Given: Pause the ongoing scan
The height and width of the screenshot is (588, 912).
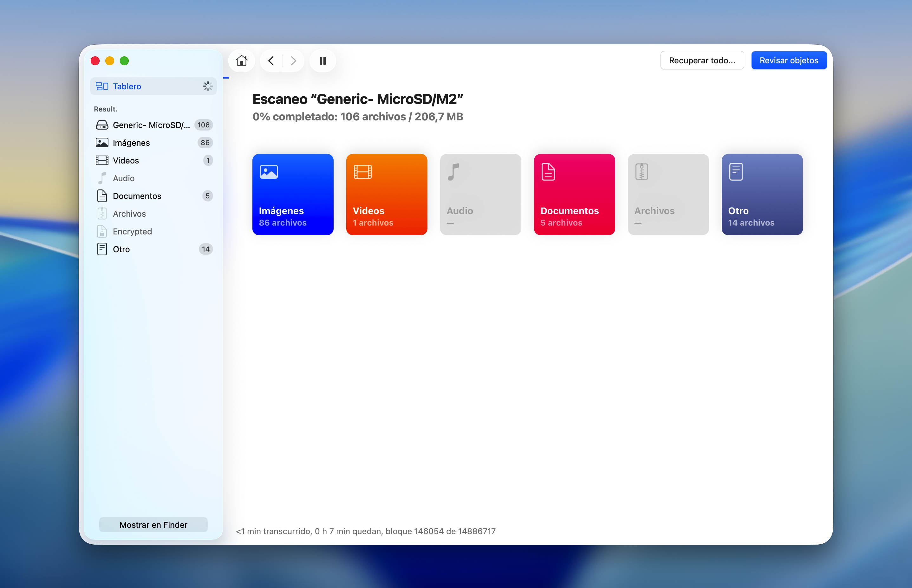Looking at the screenshot, I should (323, 61).
